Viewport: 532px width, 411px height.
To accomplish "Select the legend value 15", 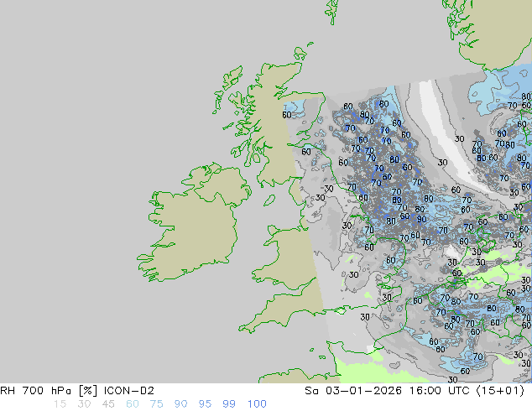I will pyautogui.click(x=60, y=404).
